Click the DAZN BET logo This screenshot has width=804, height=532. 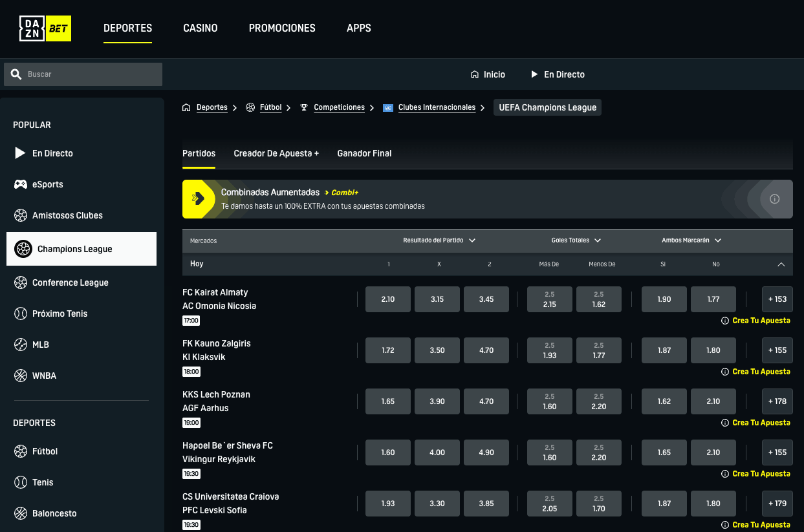coord(45,28)
